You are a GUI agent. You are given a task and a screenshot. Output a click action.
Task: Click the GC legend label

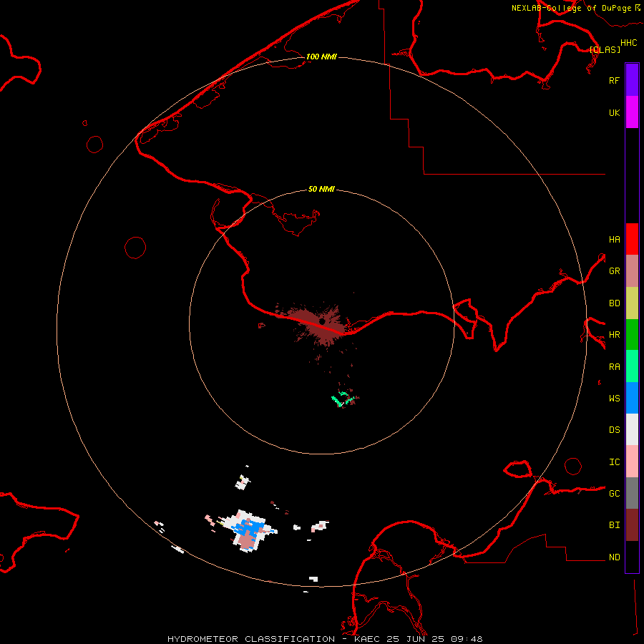(x=614, y=494)
